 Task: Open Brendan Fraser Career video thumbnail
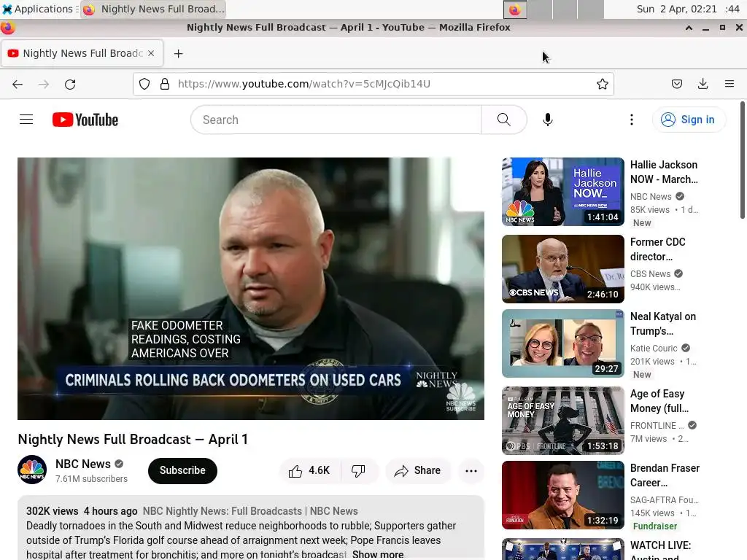562,495
